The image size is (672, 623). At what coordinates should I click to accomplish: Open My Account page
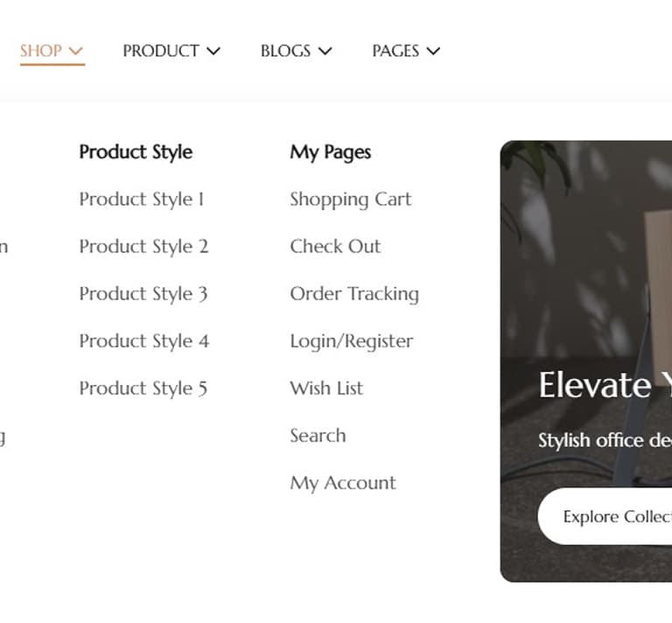[x=343, y=483]
